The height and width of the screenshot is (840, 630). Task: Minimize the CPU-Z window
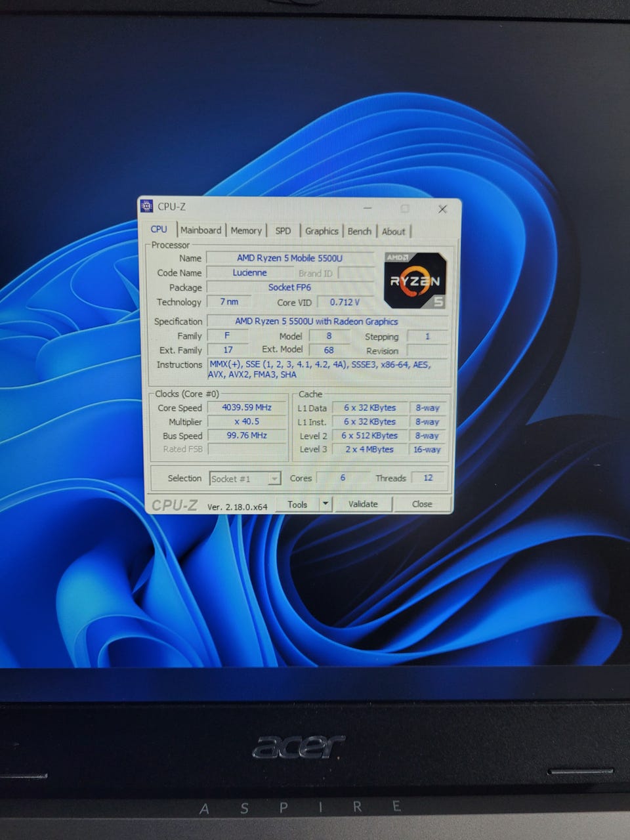367,208
